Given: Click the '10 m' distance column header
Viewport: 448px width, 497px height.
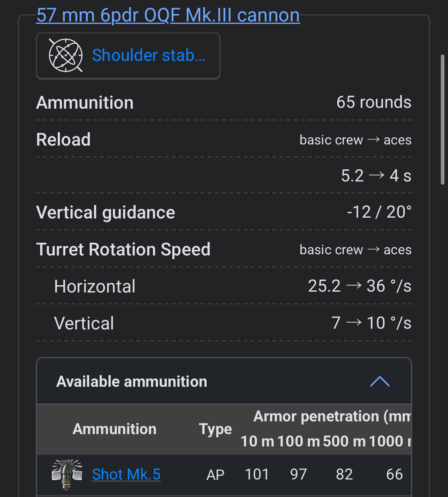Looking at the screenshot, I should tap(257, 441).
